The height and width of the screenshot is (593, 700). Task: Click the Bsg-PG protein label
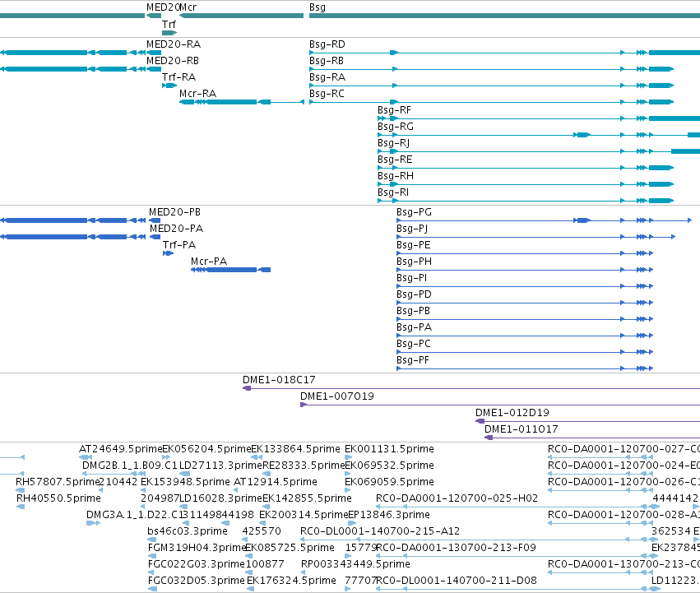pos(414,212)
